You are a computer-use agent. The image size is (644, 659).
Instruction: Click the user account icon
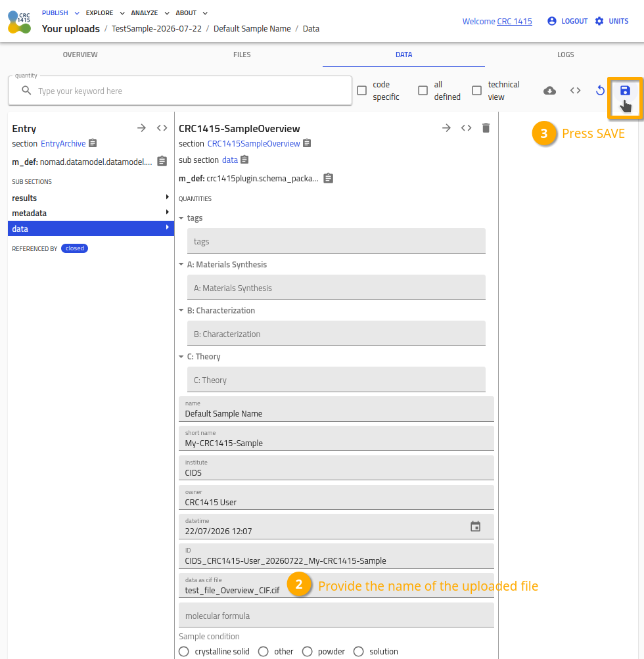click(552, 21)
